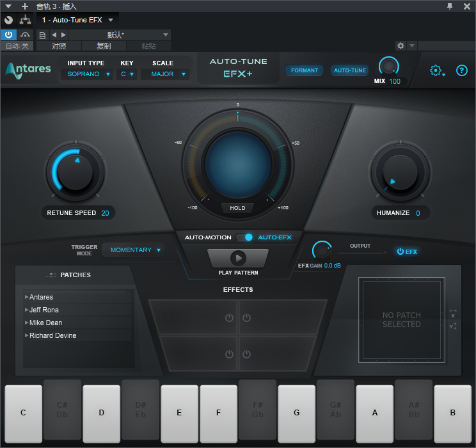
Task: Expand the arrow next to host gear
Action: click(x=411, y=46)
